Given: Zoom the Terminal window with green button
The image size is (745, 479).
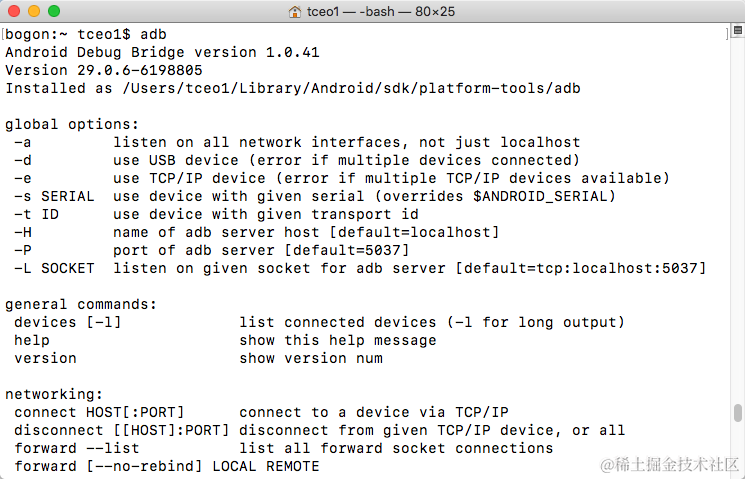Looking at the screenshot, I should click(54, 11).
